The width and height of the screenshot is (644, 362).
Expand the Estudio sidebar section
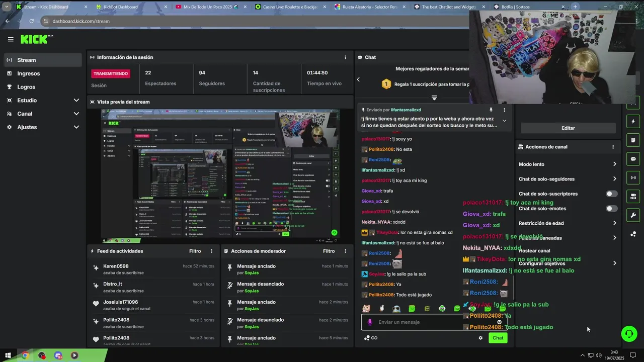coord(76,100)
